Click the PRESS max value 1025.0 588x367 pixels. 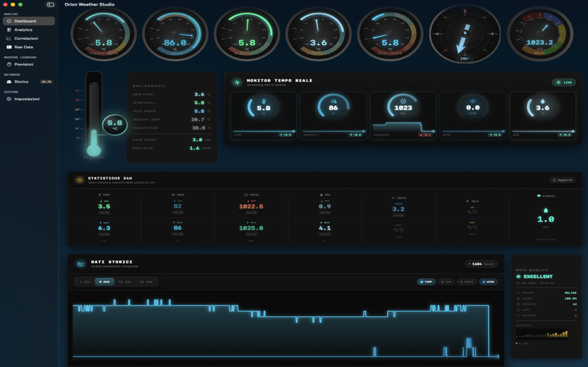tap(251, 228)
